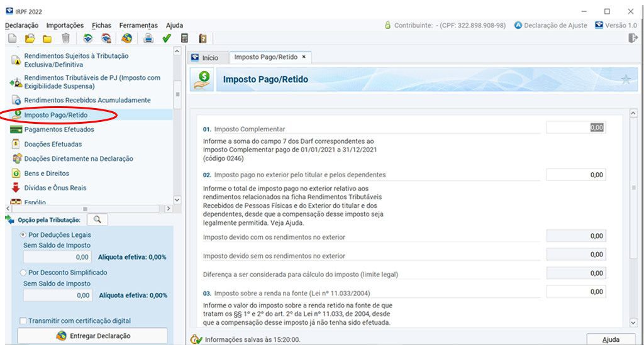Click the sidebar horizontal scroll left arrow

8,209
